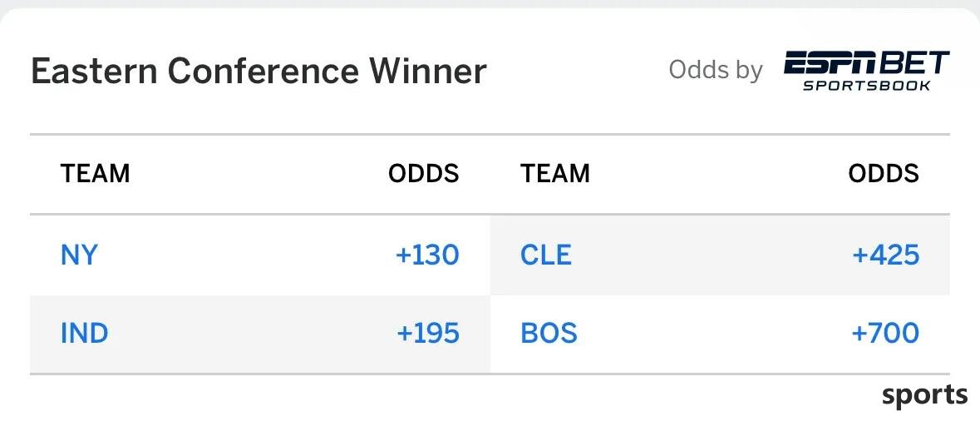Select the +130 odds for NY
980x421 pixels.
[x=427, y=255]
